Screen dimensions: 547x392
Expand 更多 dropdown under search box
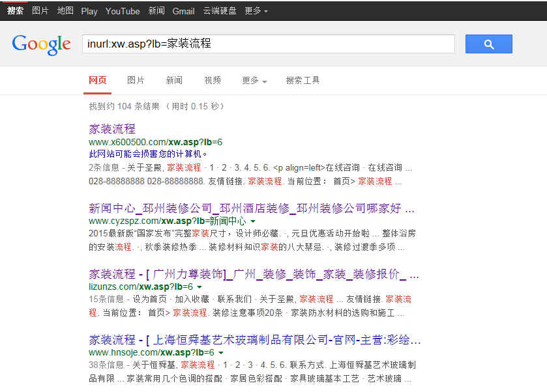(254, 81)
